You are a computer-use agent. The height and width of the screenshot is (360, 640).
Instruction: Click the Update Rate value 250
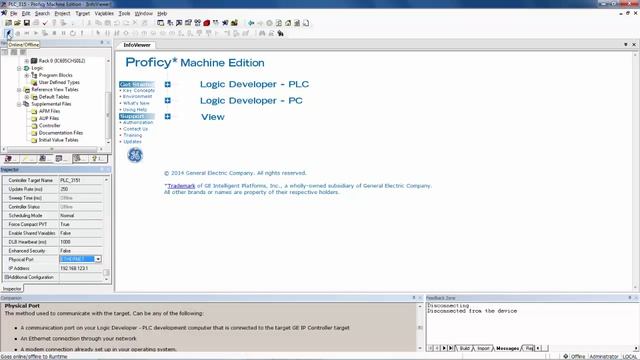(81, 189)
